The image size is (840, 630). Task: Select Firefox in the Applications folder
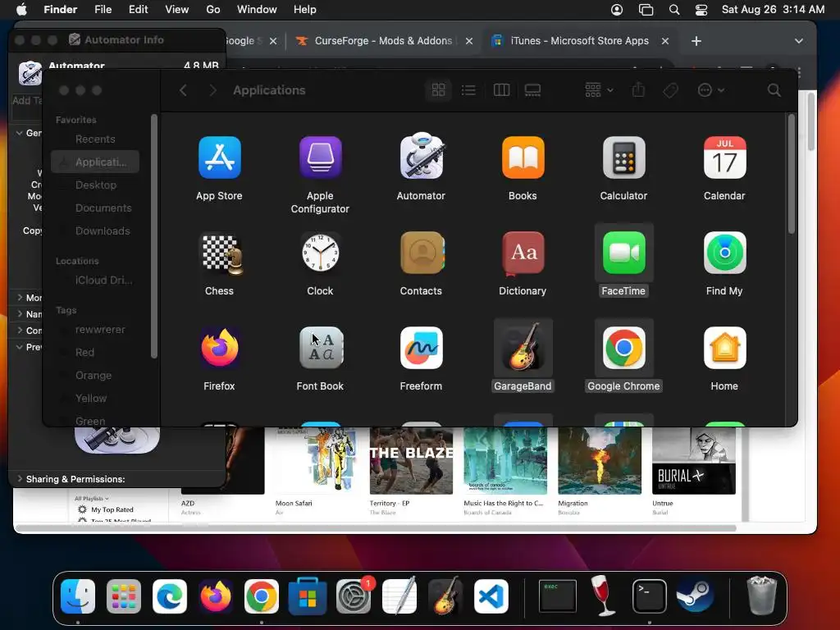[219, 347]
